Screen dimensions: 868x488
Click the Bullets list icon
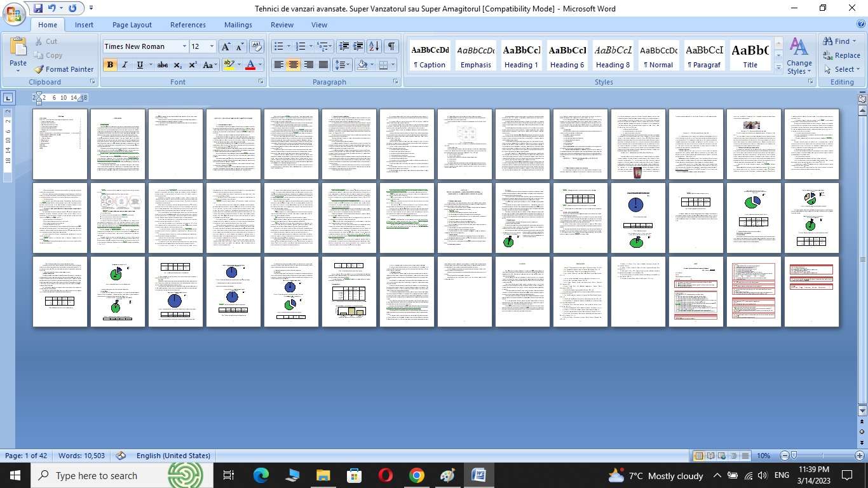pyautogui.click(x=278, y=46)
